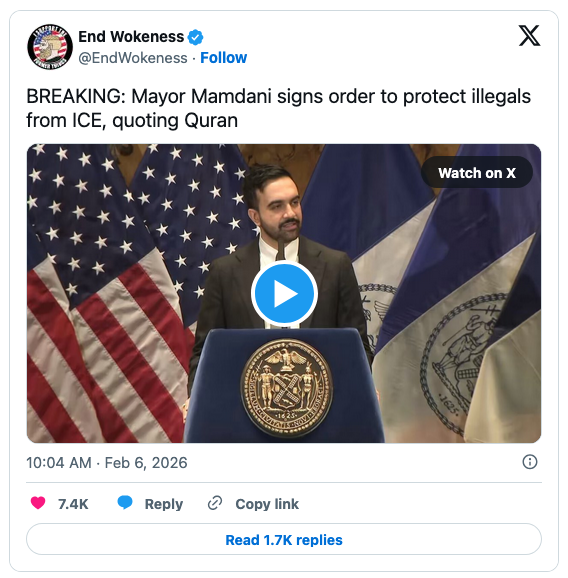This screenshot has height=578, width=568.
Task: Click the Twitter ads info icon
Action: [x=530, y=462]
